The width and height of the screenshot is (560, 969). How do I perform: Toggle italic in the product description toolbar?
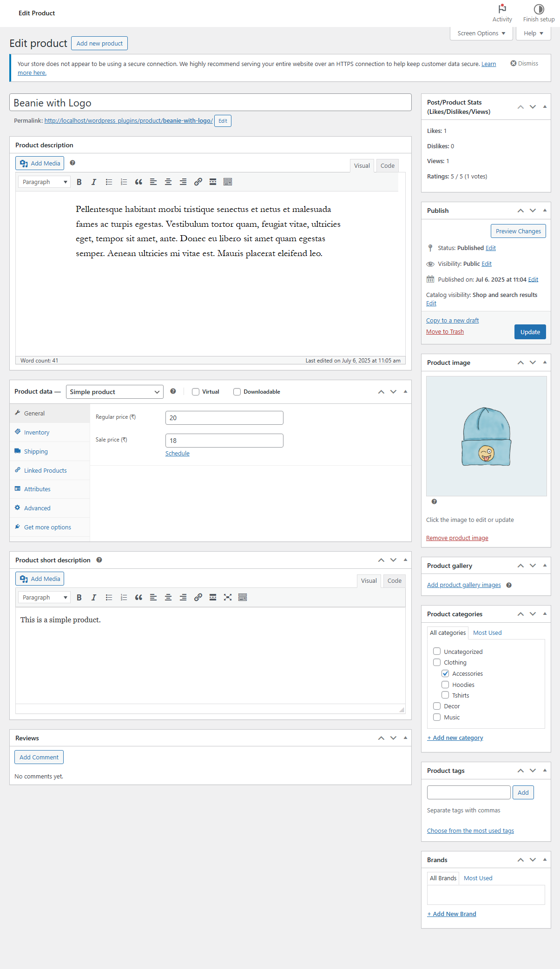[94, 182]
